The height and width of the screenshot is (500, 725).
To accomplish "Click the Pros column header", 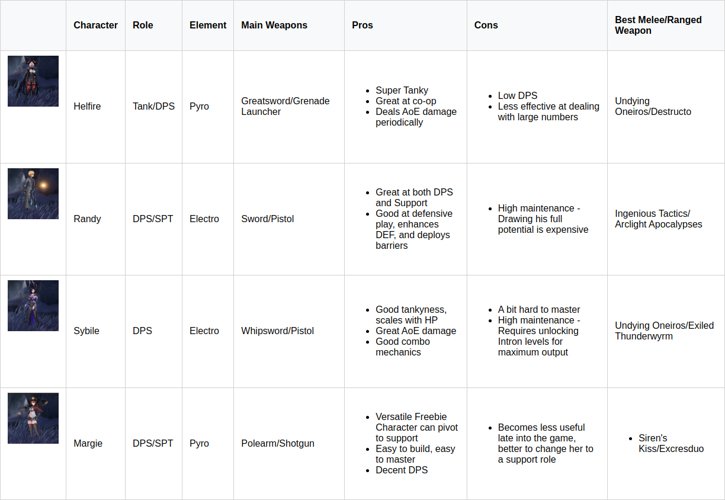I will pos(362,25).
